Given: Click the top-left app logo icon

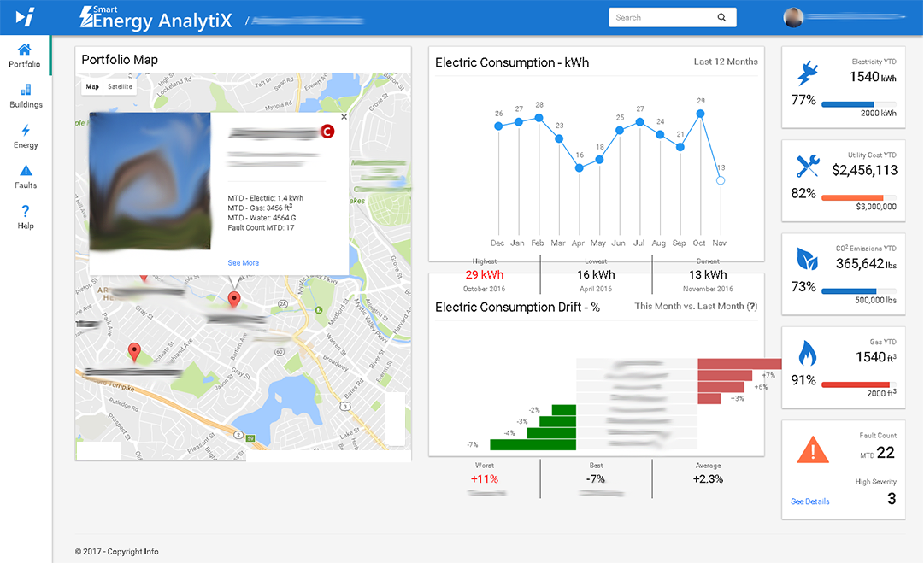Looking at the screenshot, I should [25, 17].
